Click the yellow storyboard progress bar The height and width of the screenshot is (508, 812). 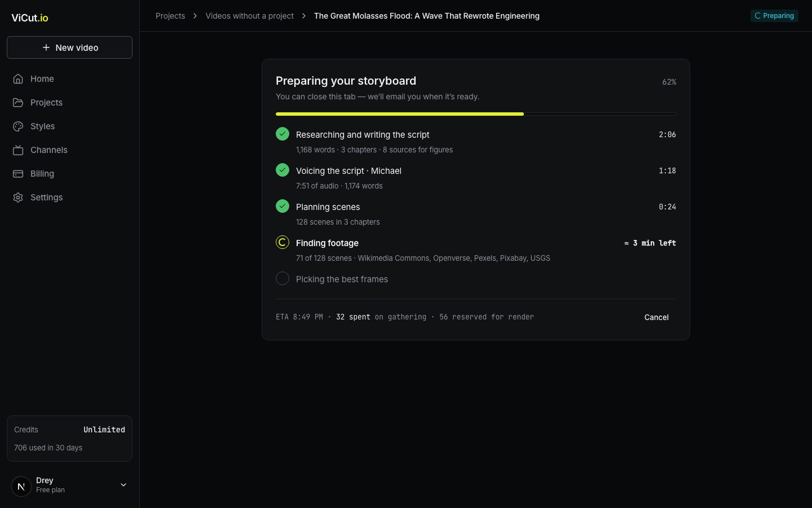(400, 114)
